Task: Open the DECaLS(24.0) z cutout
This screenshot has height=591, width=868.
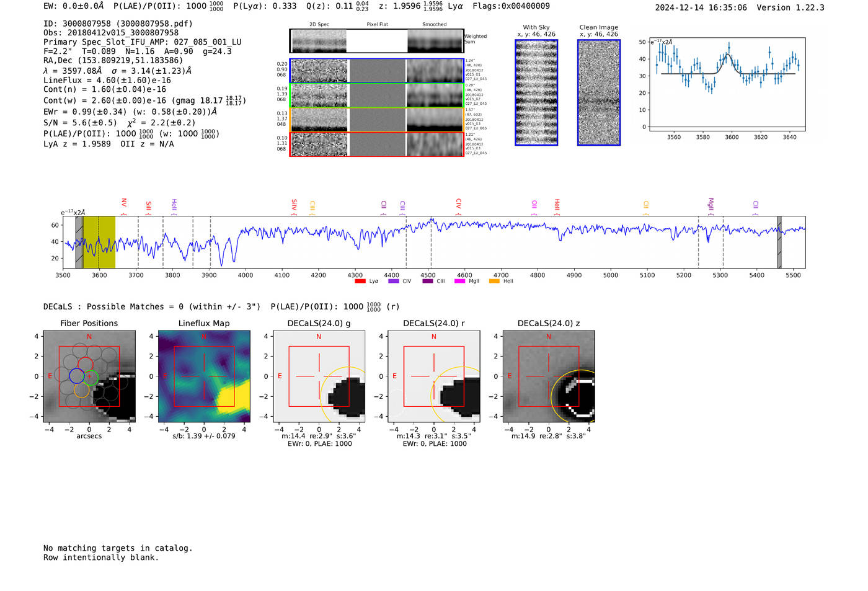Action: (x=549, y=376)
